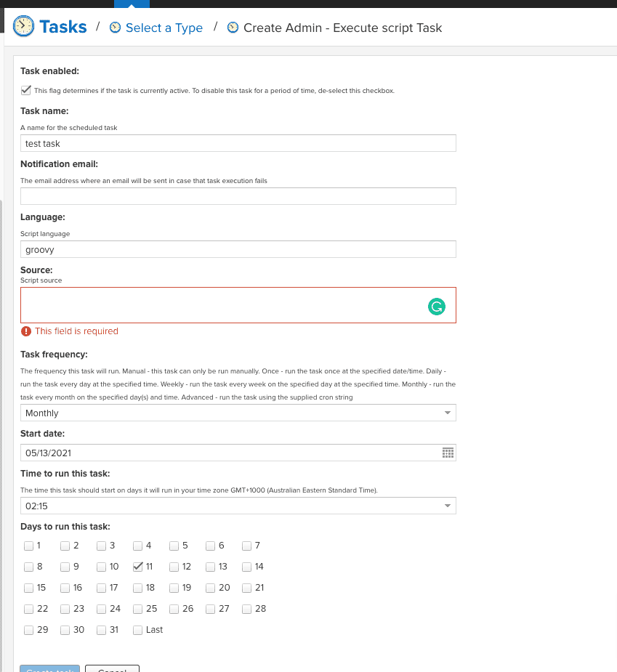The width and height of the screenshot is (617, 672).
Task: Open the Language field showing groovy
Action: [238, 248]
